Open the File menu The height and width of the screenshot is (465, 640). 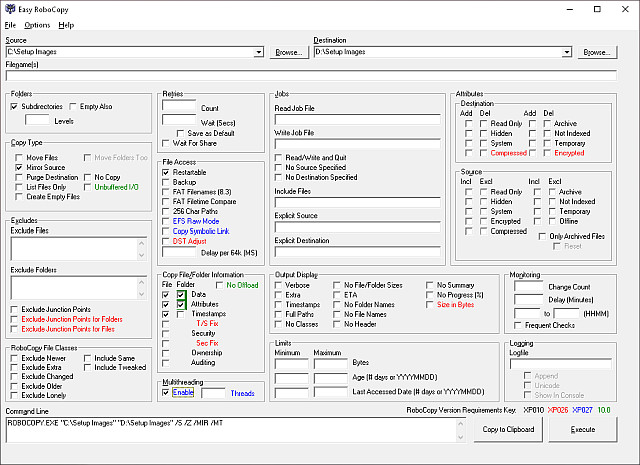click(x=10, y=25)
